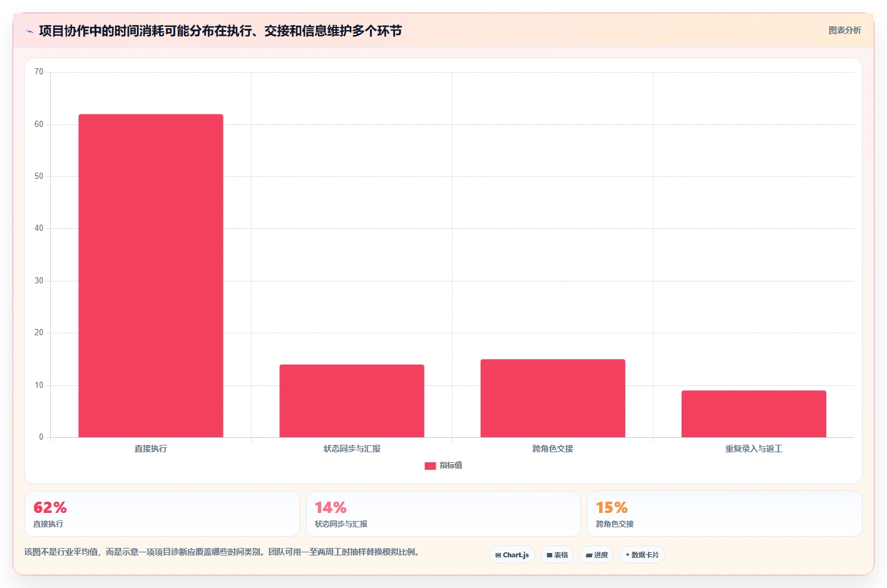Click the y-axis value 20
This screenshot has height=588, width=887.
tap(39, 333)
